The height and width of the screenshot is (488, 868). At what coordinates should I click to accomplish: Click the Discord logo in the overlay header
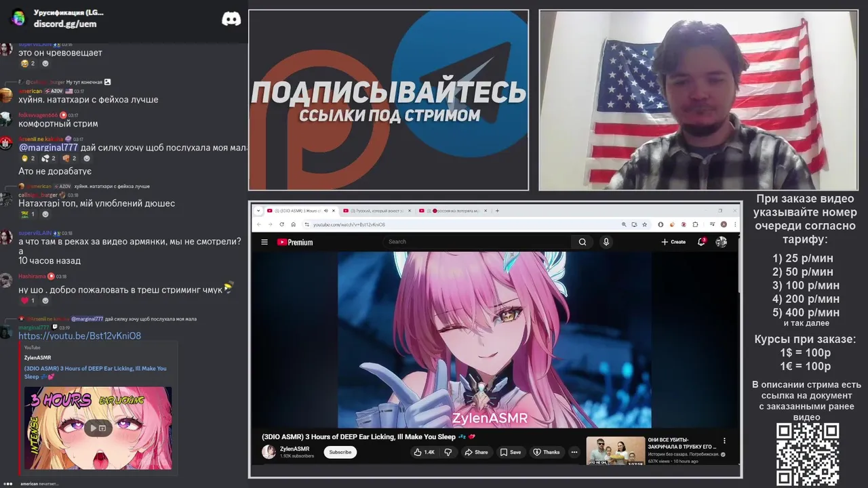(x=231, y=19)
